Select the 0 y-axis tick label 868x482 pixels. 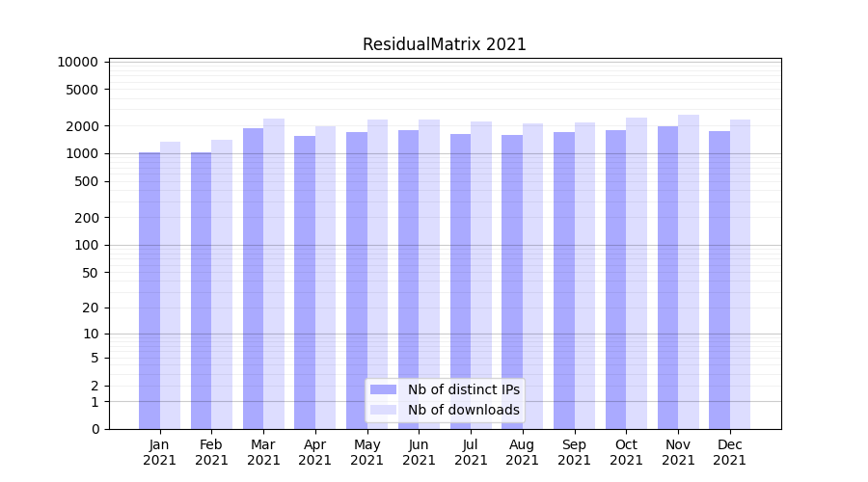(95, 429)
